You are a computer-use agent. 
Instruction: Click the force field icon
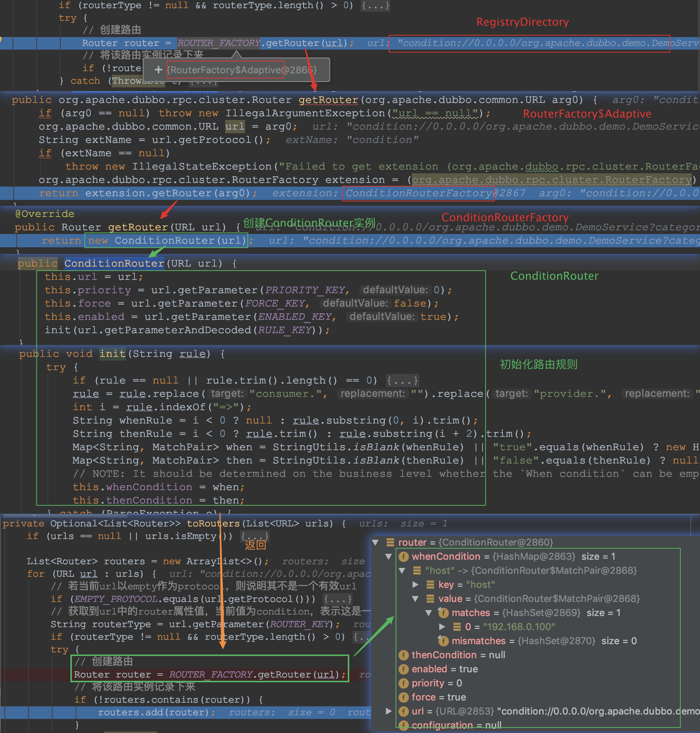403,697
